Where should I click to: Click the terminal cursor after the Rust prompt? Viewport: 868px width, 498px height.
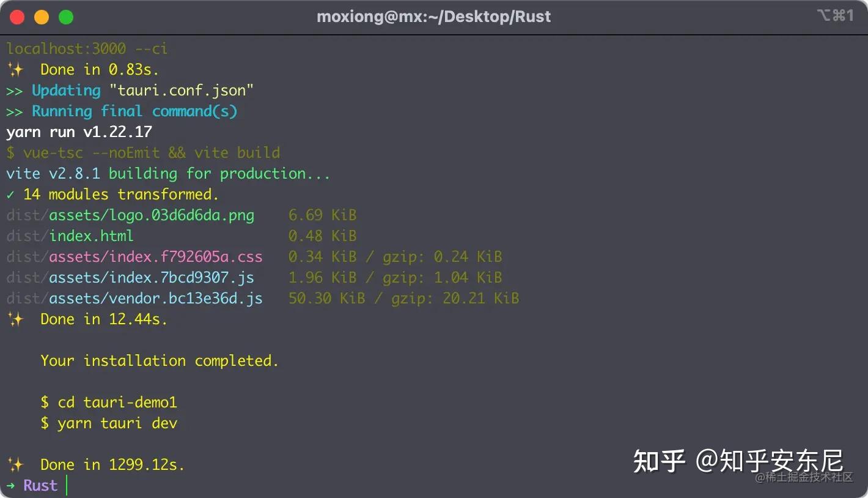[x=67, y=486]
